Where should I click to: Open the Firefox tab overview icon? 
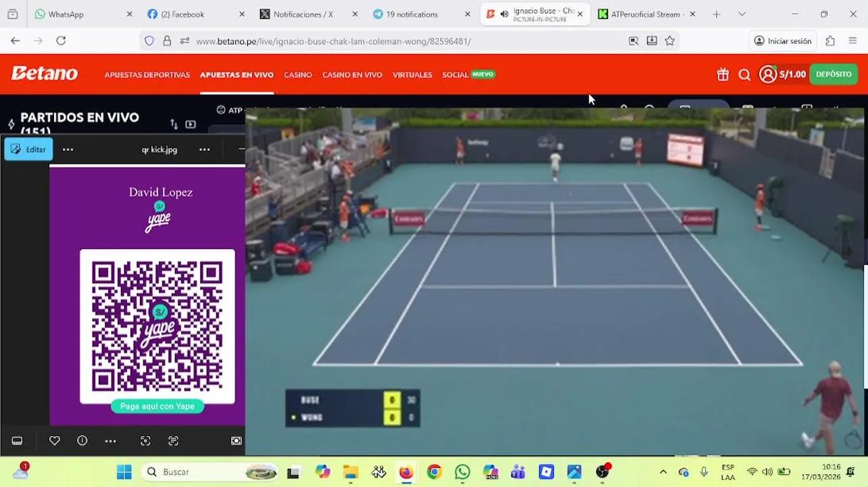click(12, 14)
